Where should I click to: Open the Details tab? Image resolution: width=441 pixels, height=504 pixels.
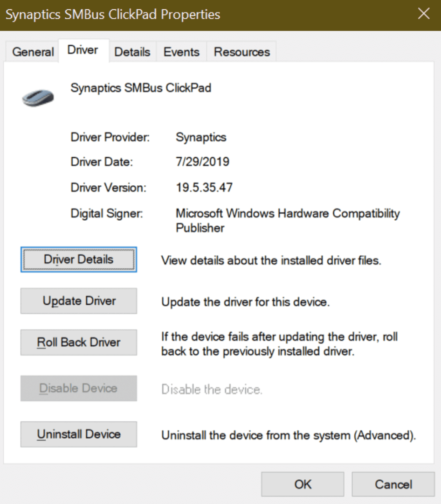[x=132, y=52]
